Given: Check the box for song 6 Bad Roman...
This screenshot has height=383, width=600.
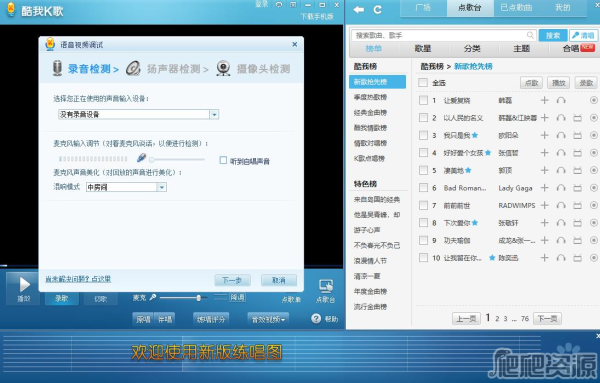Looking at the screenshot, I should click(x=423, y=188).
